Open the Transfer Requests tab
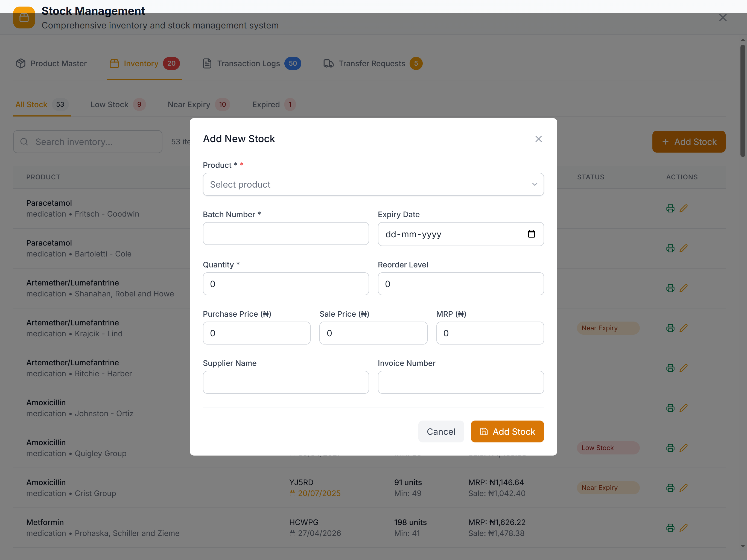Screen dimensions: 747x560 pyautogui.click(x=372, y=63)
